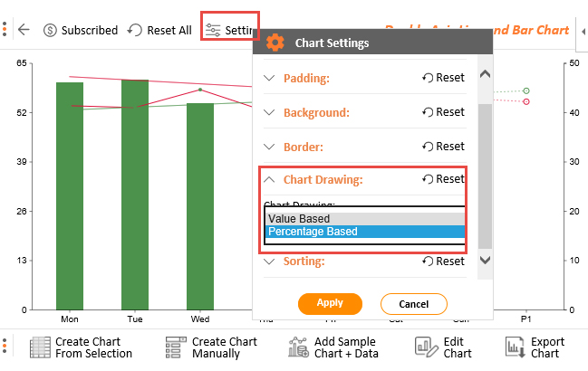588x371 pixels.
Task: Click the Edit Chart icon
Action: 427,347
